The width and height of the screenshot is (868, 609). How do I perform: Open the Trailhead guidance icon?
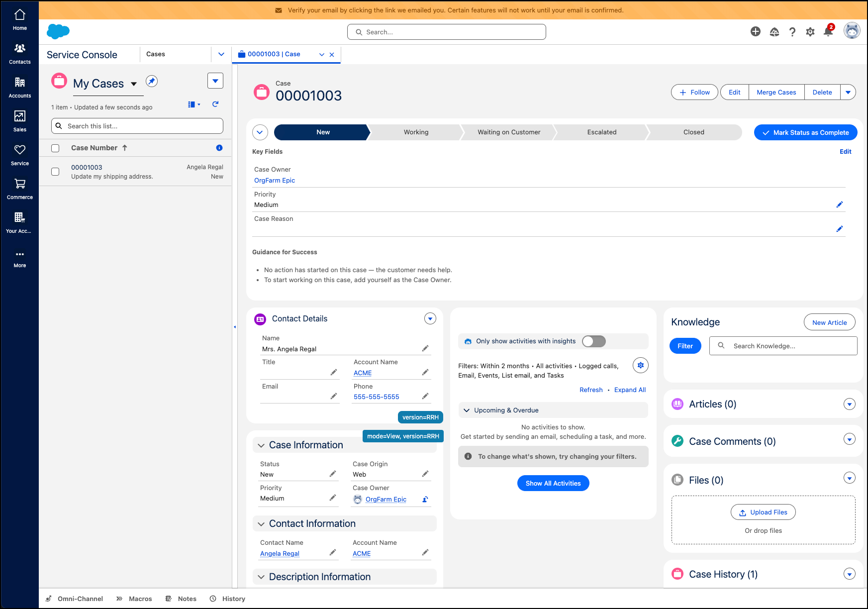click(x=774, y=32)
